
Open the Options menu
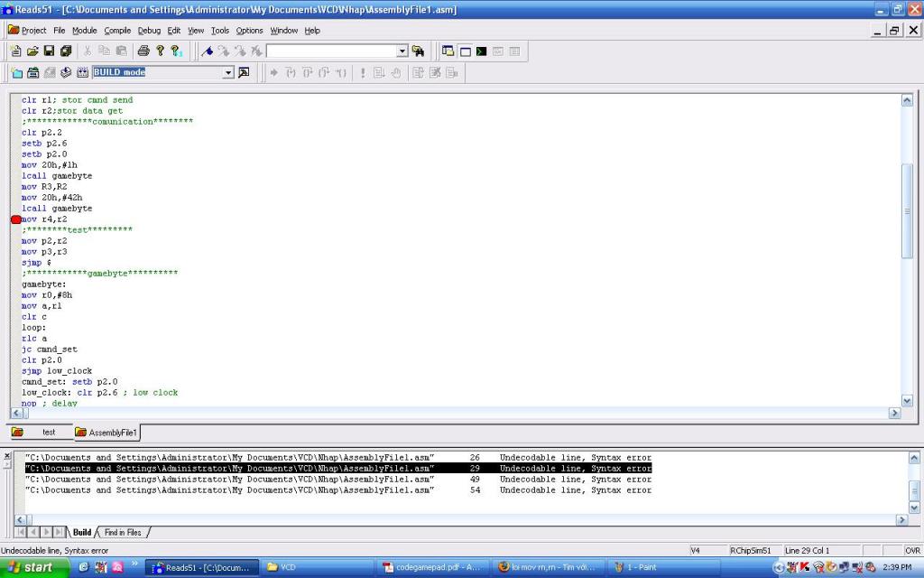(x=249, y=30)
